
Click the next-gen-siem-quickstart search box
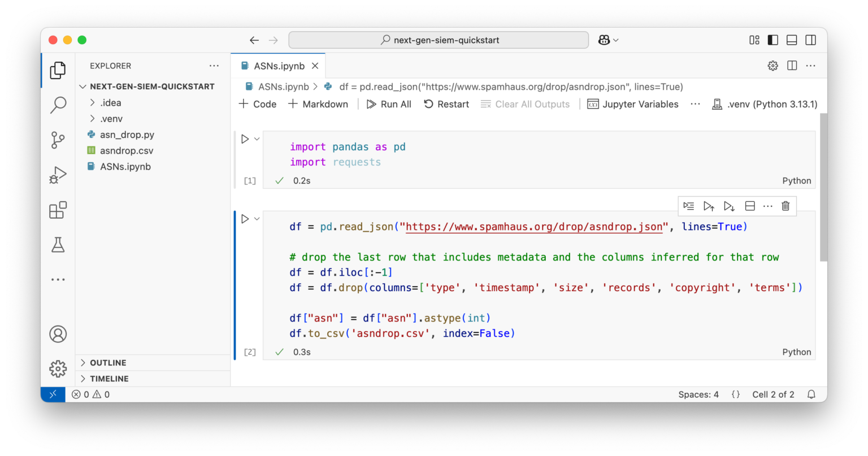pyautogui.click(x=439, y=40)
